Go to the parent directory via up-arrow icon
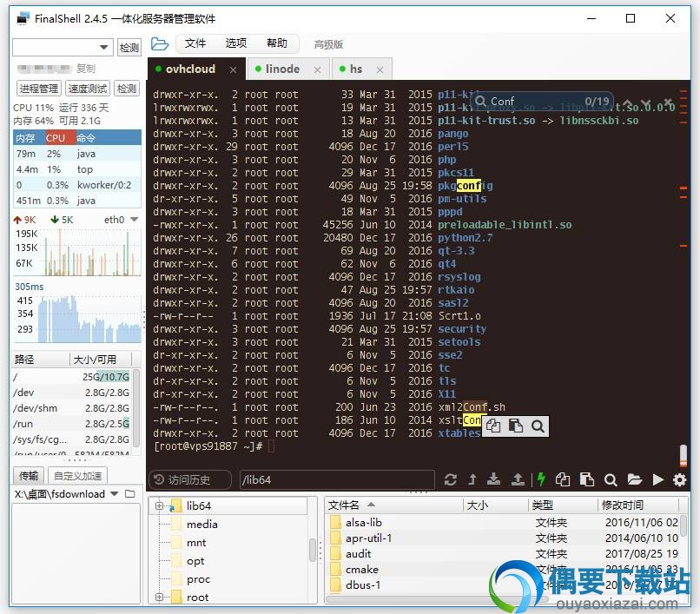 (472, 480)
